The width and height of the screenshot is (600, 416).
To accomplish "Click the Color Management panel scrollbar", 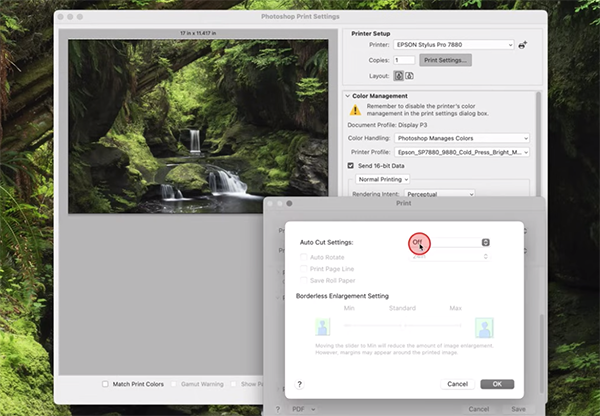I will [x=538, y=144].
